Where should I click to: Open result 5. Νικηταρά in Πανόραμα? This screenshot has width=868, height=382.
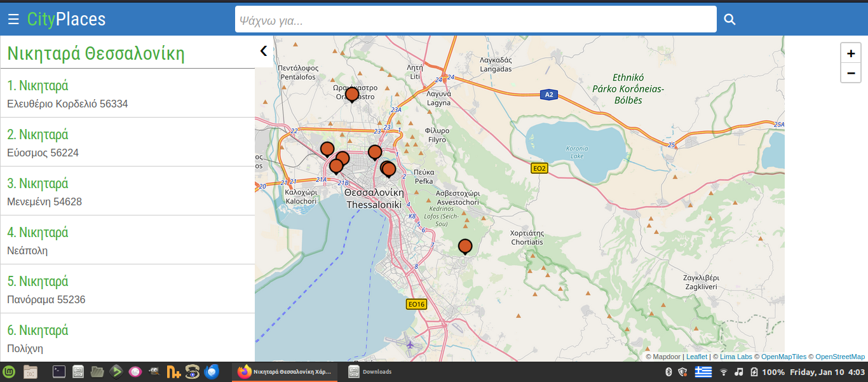point(127,289)
